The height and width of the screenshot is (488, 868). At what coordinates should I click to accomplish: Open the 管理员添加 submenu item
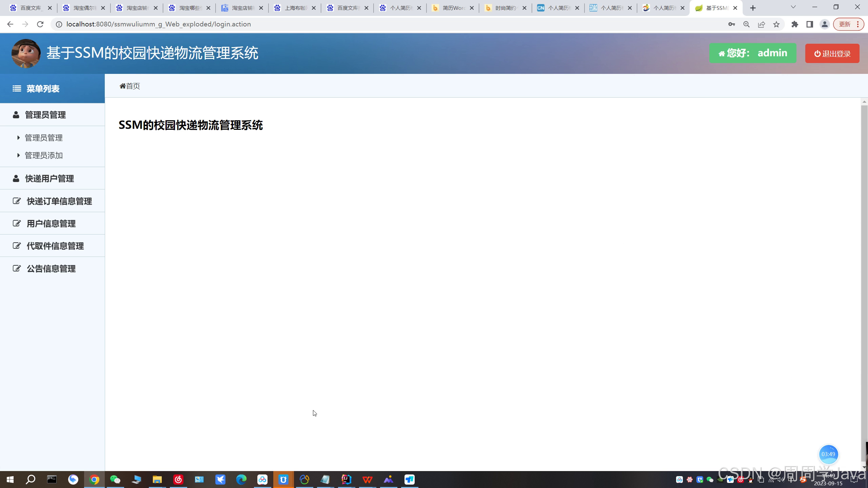pos(44,156)
